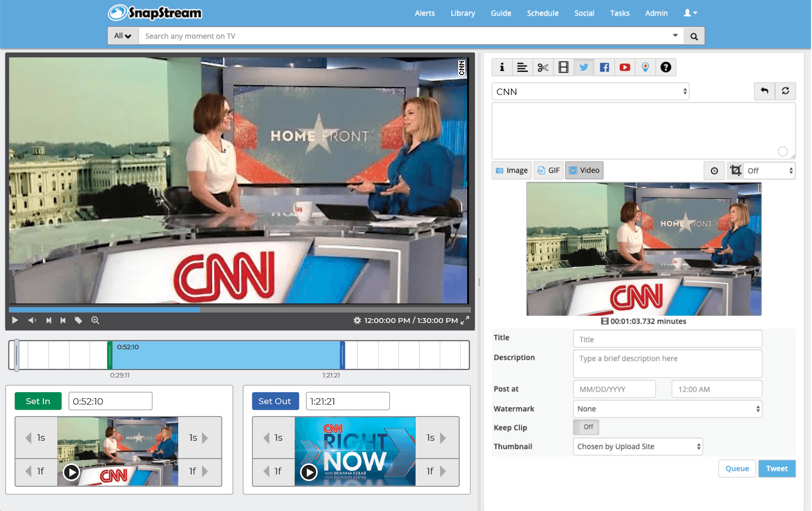812x511 pixels.
Task: Open the Social menu
Action: pos(584,13)
